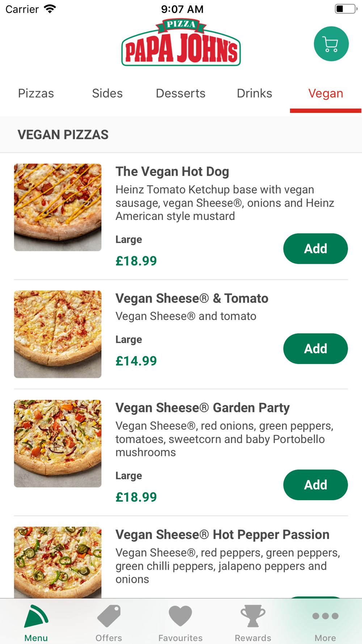Select the Desserts tab

[x=180, y=93]
